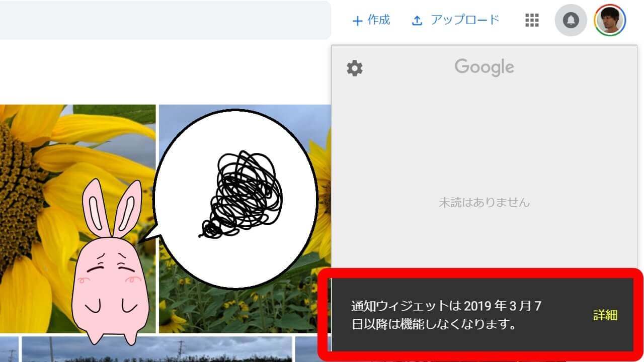Click the Google logo in notification panel
Screen dimensions: 644x362
pos(484,67)
